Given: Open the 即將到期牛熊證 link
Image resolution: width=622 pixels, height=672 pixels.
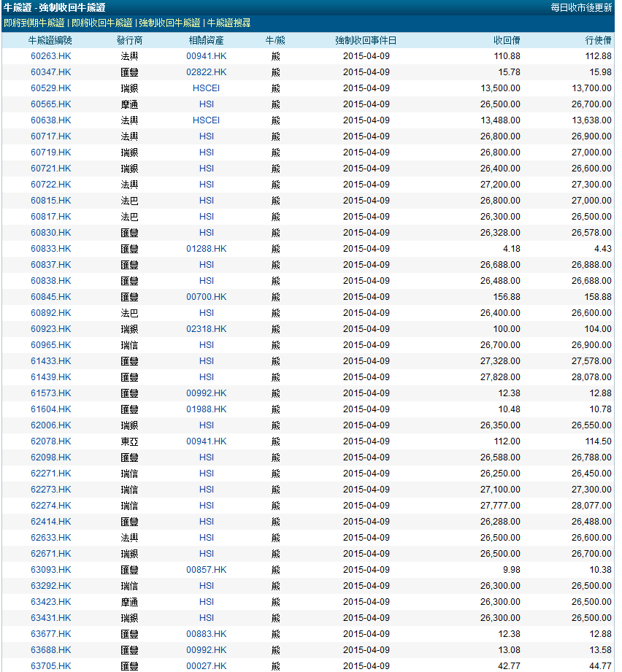Looking at the screenshot, I should [34, 23].
